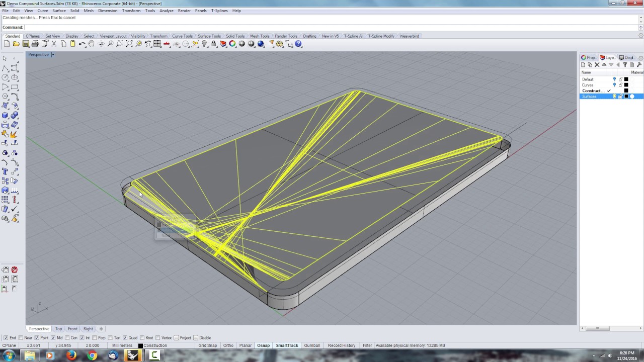Click the Print icon
This screenshot has height=362, width=644.
click(x=35, y=44)
